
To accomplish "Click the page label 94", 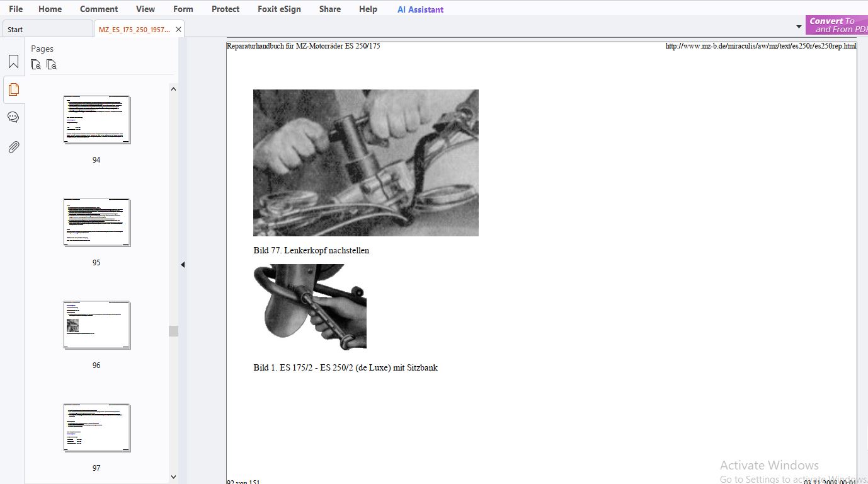I will click(x=96, y=160).
